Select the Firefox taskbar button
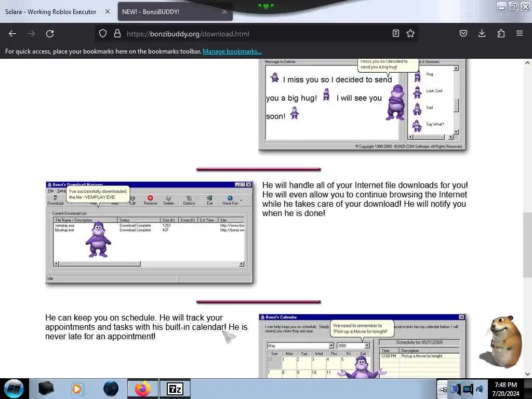 coord(143,389)
